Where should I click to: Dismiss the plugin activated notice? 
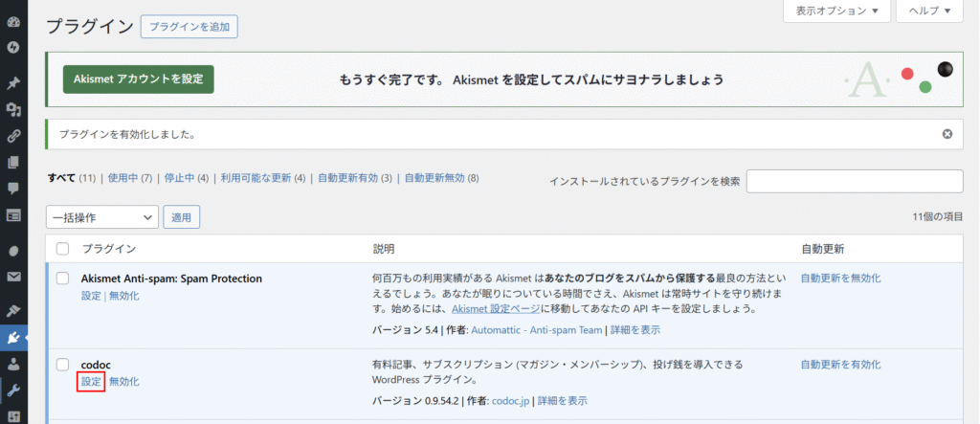(x=947, y=134)
